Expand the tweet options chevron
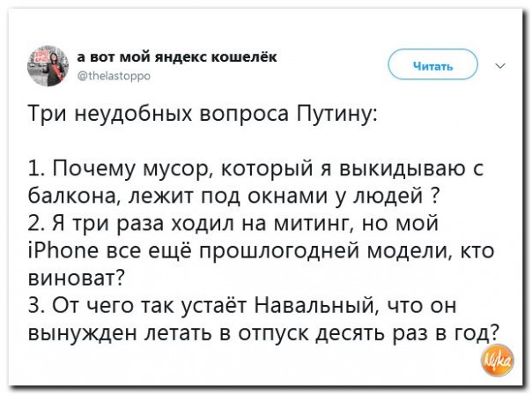Image resolution: width=532 pixels, height=395 pixels. click(501, 65)
